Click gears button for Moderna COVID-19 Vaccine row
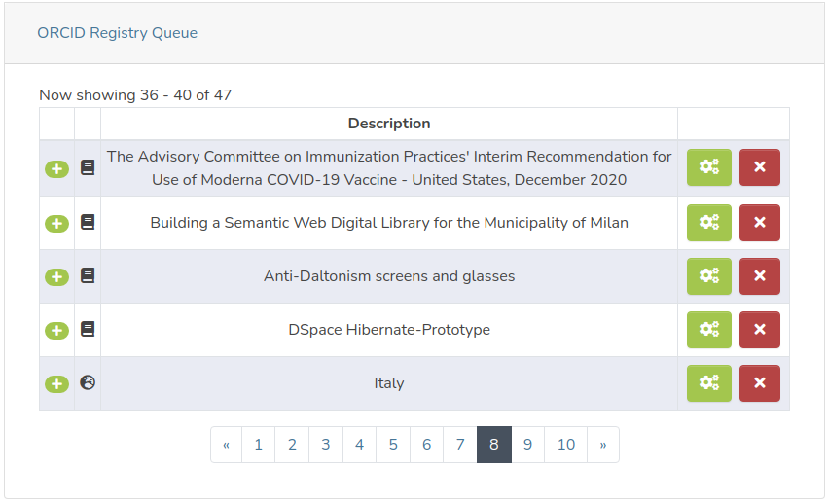This screenshot has width=828, height=504. 708,167
